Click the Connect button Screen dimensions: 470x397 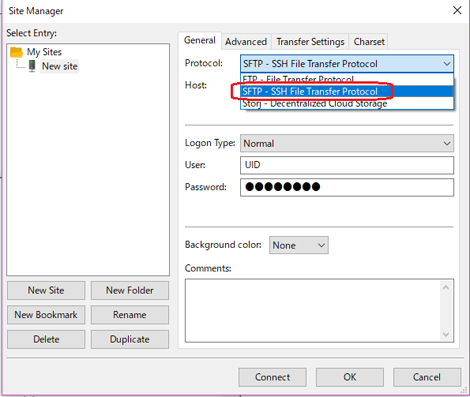(x=272, y=377)
